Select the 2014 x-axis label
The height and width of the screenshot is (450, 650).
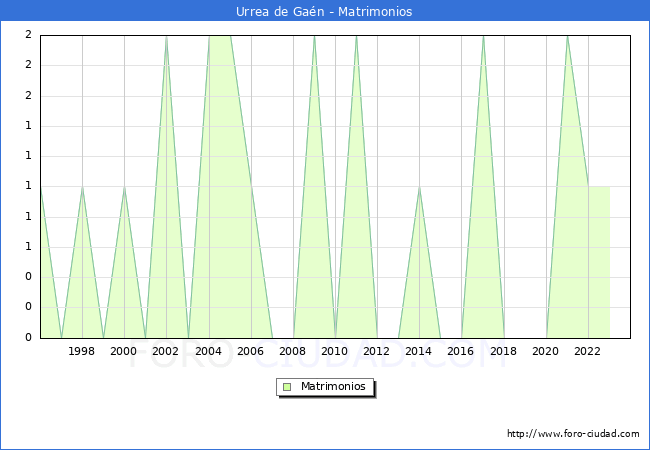pos(419,351)
